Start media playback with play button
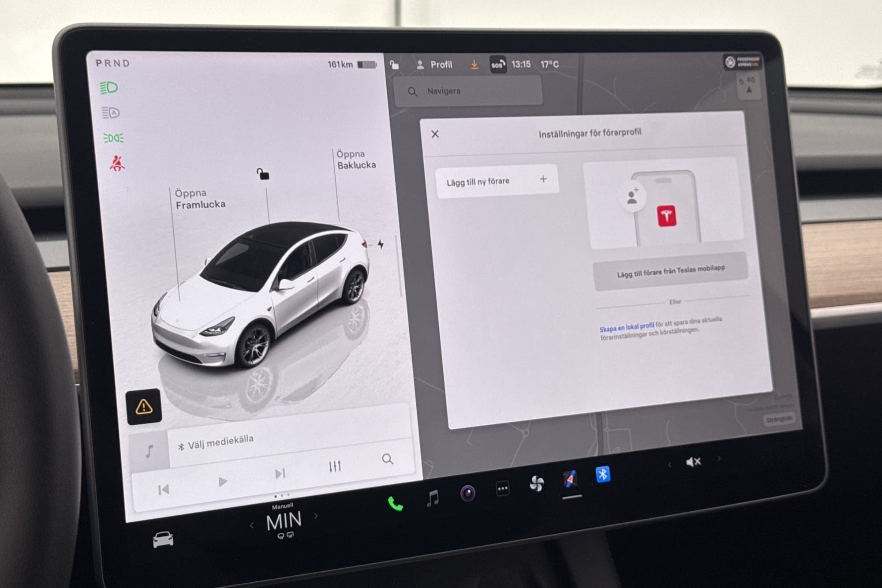 [223, 481]
